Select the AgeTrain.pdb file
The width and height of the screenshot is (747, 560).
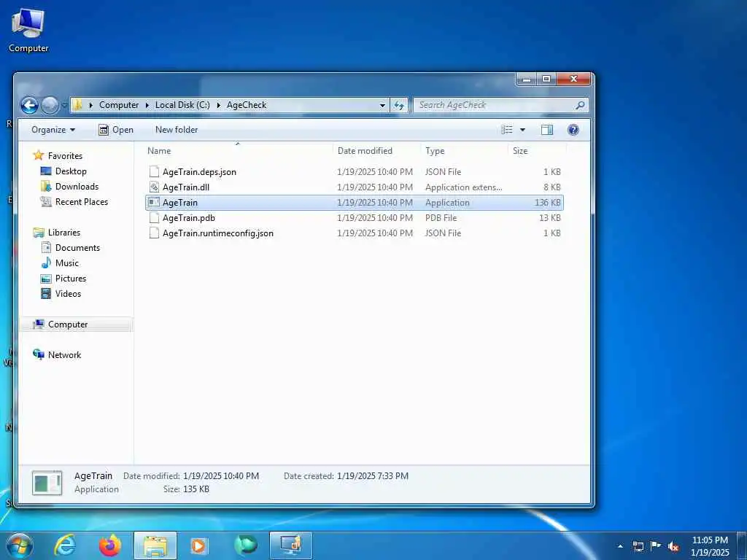click(355, 217)
